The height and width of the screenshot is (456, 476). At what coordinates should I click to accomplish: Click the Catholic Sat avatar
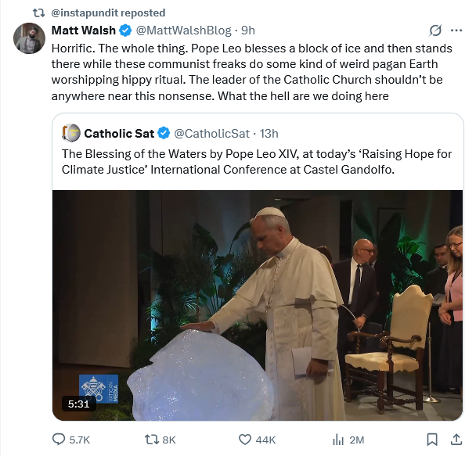(x=70, y=133)
